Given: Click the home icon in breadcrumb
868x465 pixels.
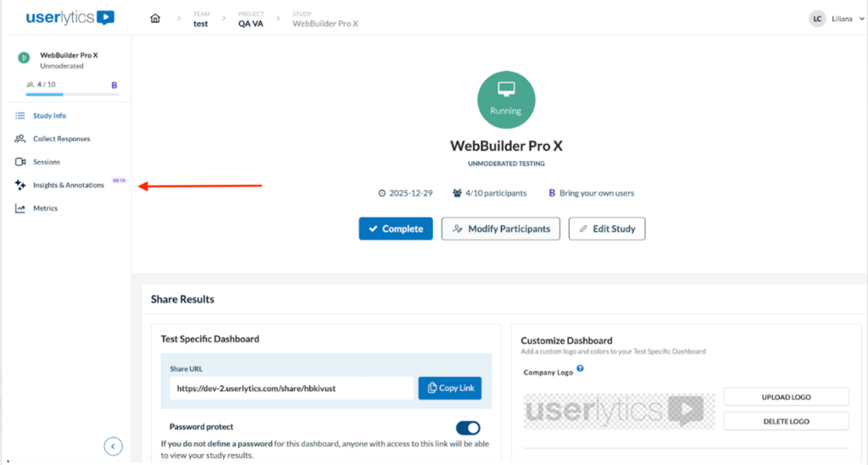Looking at the screenshot, I should tap(154, 19).
